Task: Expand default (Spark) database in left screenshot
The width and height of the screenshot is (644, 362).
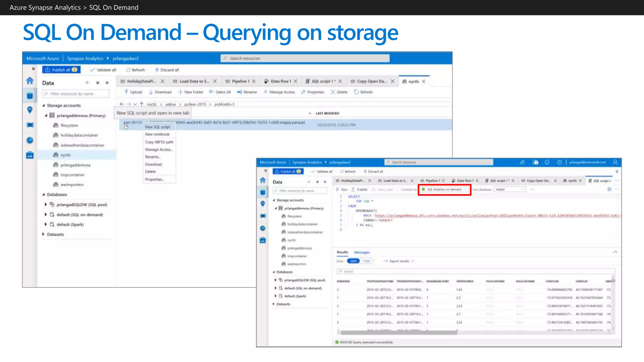Action: pos(46,224)
